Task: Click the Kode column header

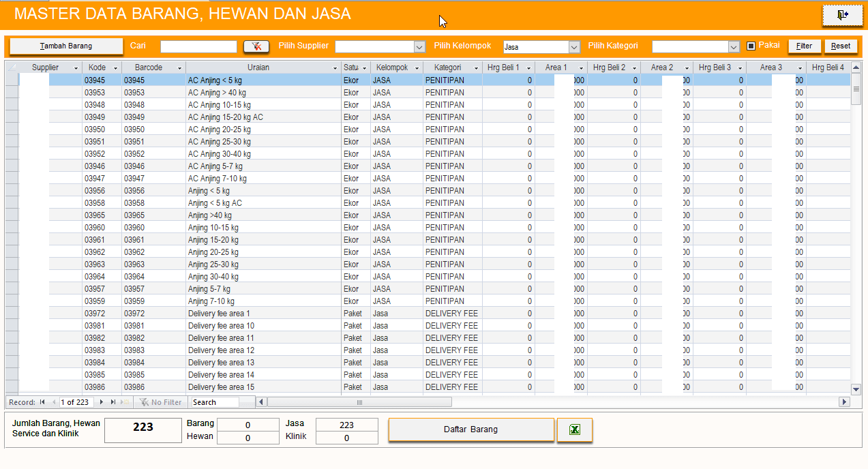Action: click(x=97, y=67)
